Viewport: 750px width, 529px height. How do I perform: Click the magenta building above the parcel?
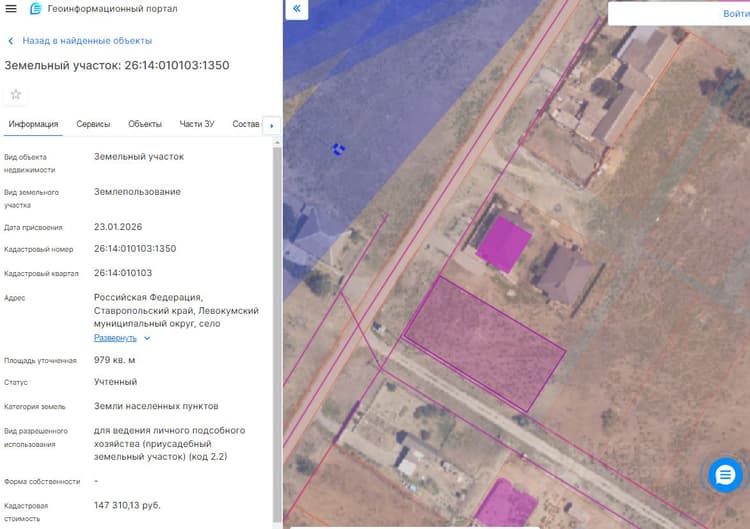coord(504,244)
